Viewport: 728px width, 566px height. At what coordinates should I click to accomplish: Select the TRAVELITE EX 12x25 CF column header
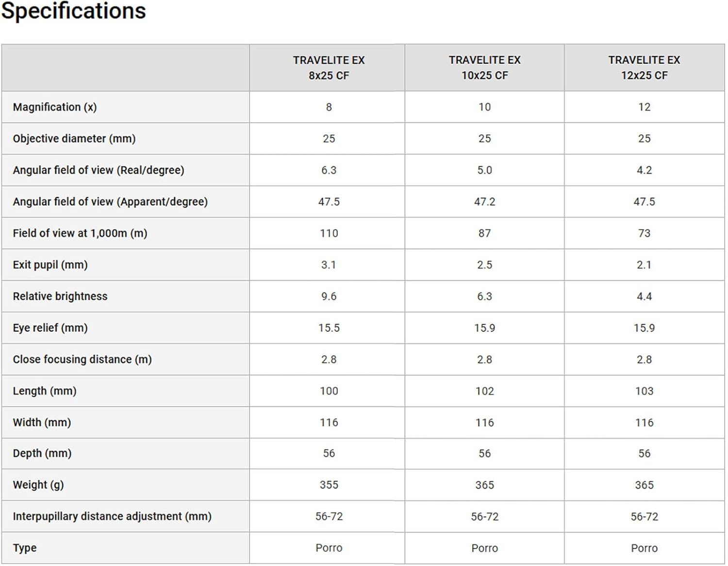pyautogui.click(x=644, y=67)
